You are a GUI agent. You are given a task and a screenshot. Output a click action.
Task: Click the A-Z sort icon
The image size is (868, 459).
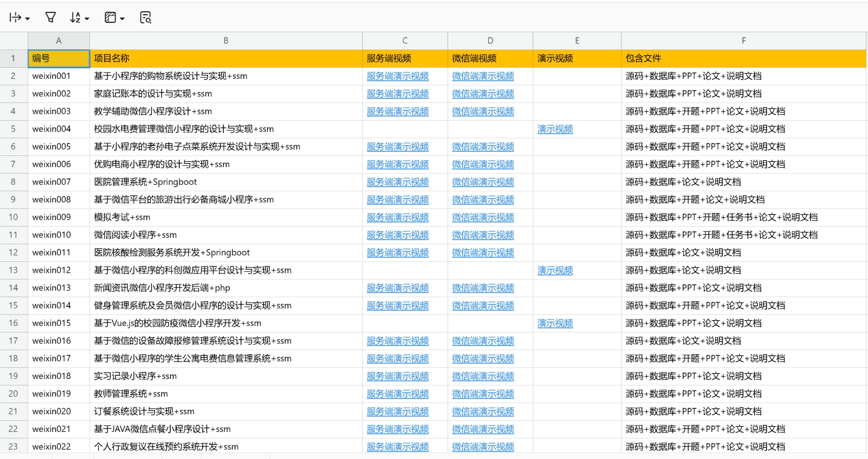pos(75,18)
